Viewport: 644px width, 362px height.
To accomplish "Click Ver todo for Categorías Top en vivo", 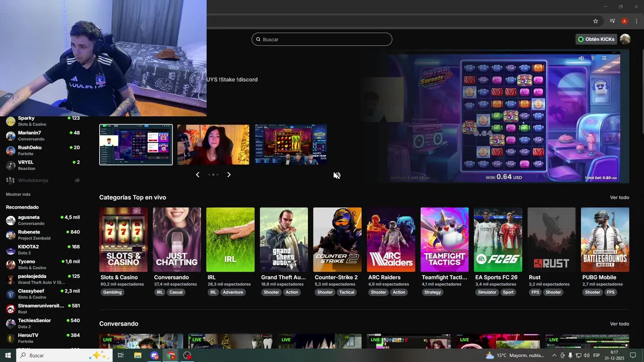I will pos(619,198).
